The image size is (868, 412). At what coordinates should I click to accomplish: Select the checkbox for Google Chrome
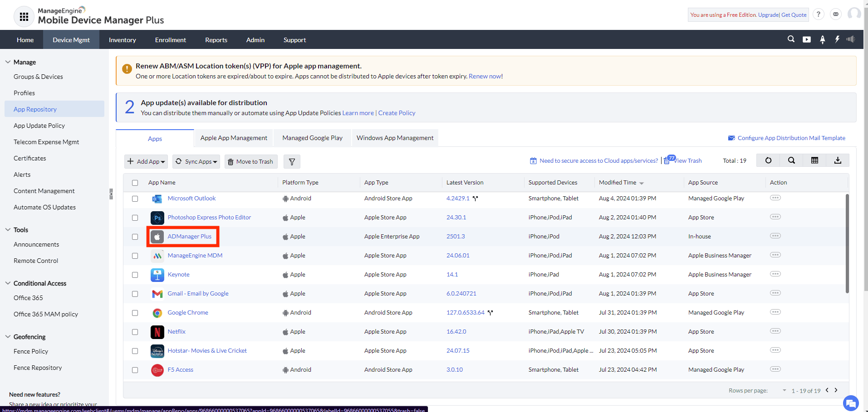[135, 313]
